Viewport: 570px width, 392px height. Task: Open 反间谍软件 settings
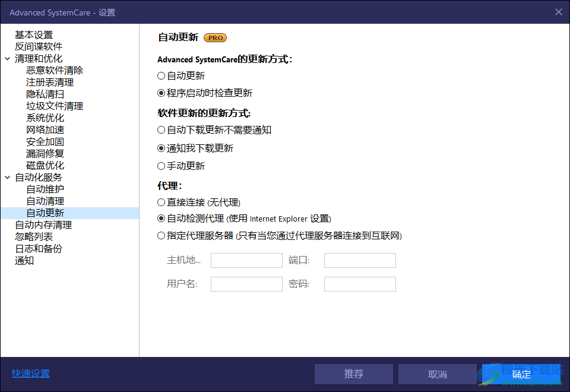tap(39, 46)
